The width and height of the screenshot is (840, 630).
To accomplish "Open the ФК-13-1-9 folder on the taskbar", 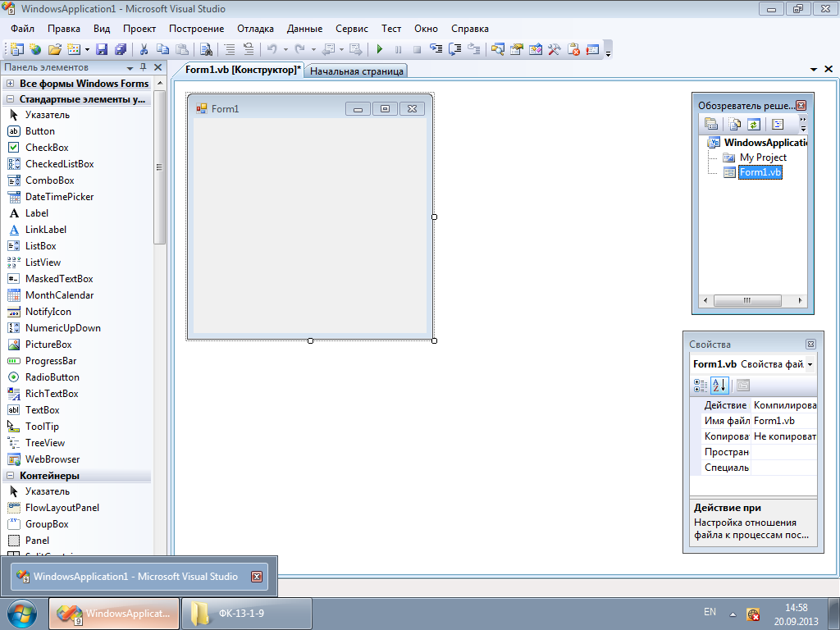I will pyautogui.click(x=246, y=614).
